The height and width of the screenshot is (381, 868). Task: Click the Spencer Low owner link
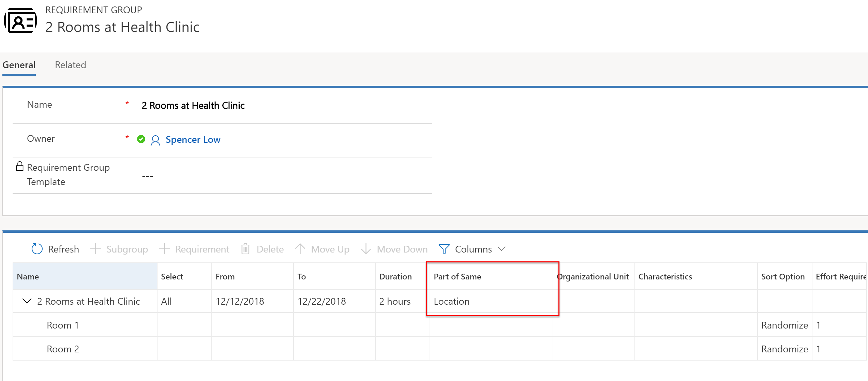[193, 139]
